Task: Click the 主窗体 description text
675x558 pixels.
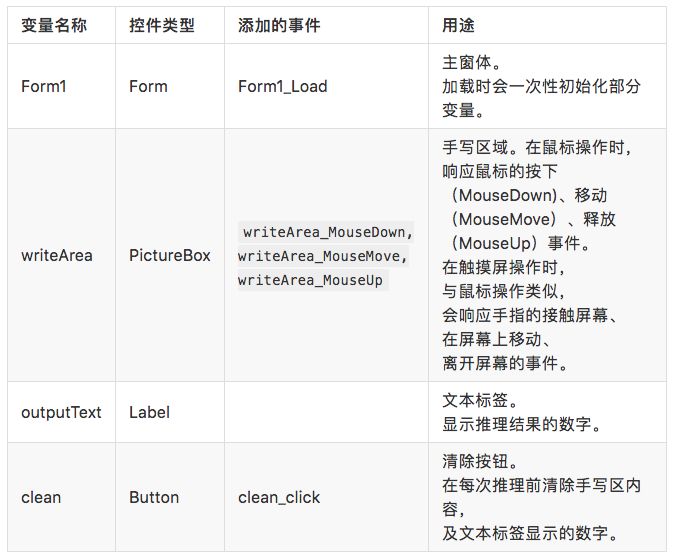Action: 465,62
